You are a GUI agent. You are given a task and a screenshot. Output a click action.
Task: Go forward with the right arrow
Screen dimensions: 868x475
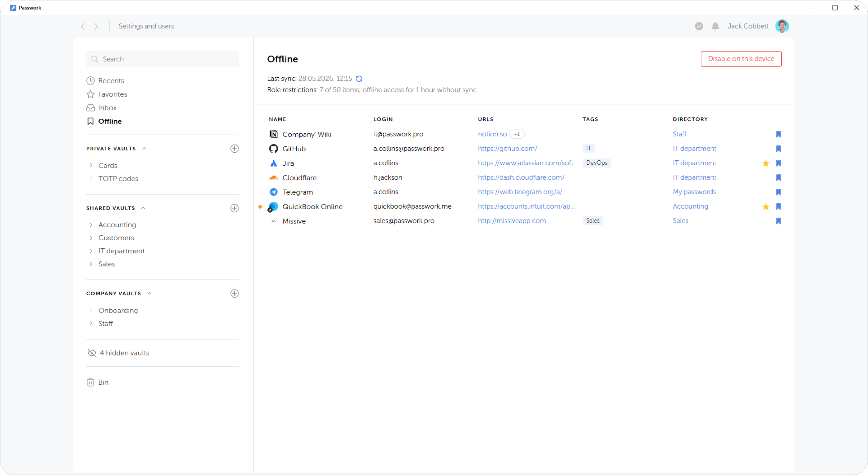(96, 26)
